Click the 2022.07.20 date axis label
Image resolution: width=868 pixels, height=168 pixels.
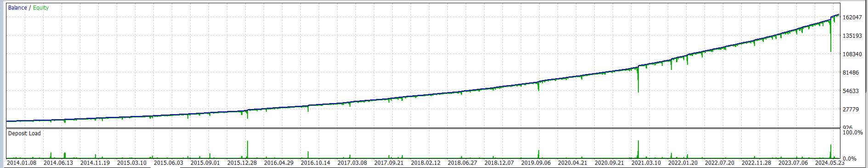(720, 163)
